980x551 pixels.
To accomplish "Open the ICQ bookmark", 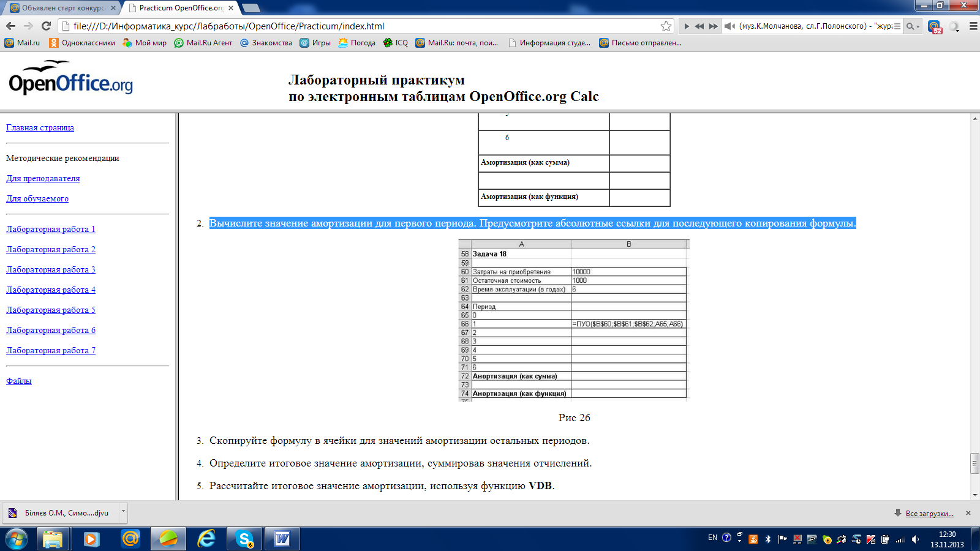I will tap(395, 43).
